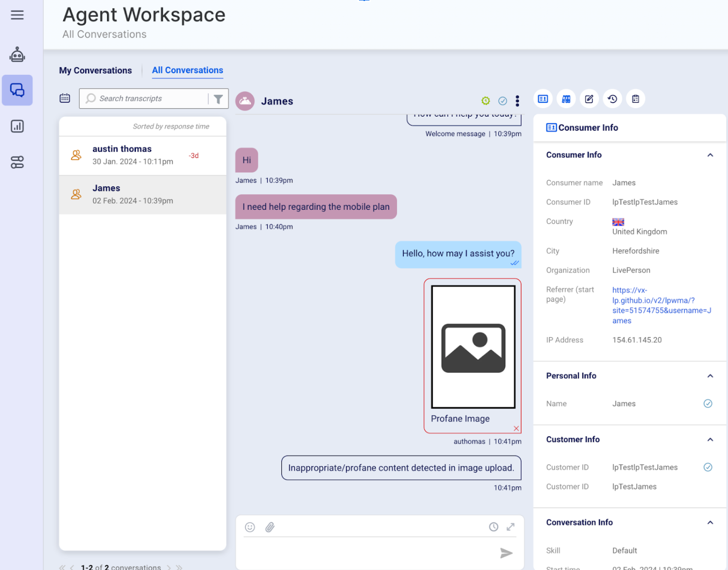Send the message with the arrow icon

pos(506,553)
